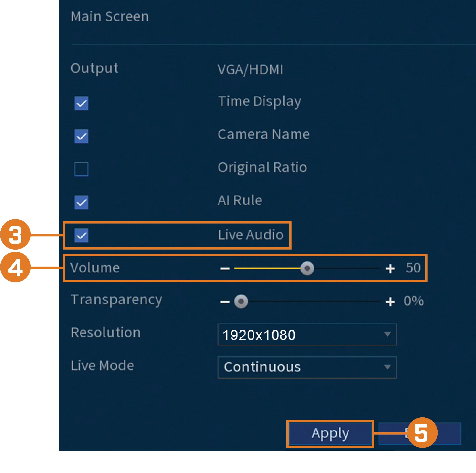Click the volume value 50

point(413,268)
